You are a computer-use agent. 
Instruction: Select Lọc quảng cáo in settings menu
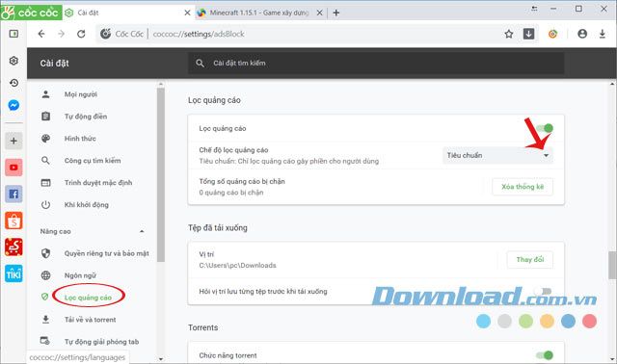[x=88, y=298]
